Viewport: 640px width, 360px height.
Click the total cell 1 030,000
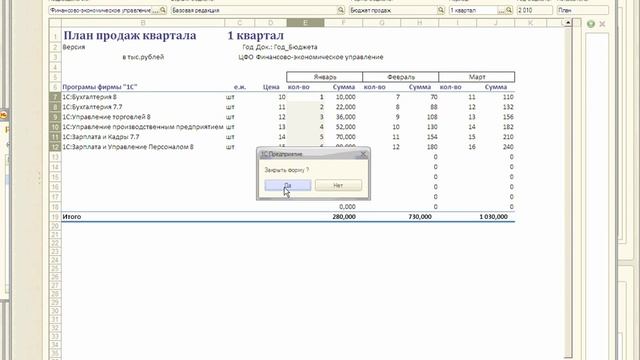click(493, 217)
